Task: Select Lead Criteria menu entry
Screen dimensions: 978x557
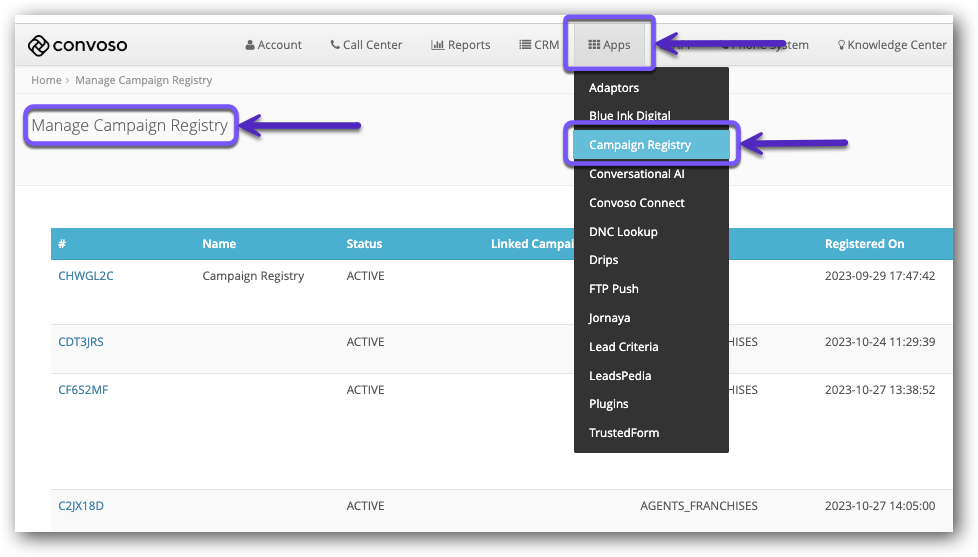Action: coord(624,347)
